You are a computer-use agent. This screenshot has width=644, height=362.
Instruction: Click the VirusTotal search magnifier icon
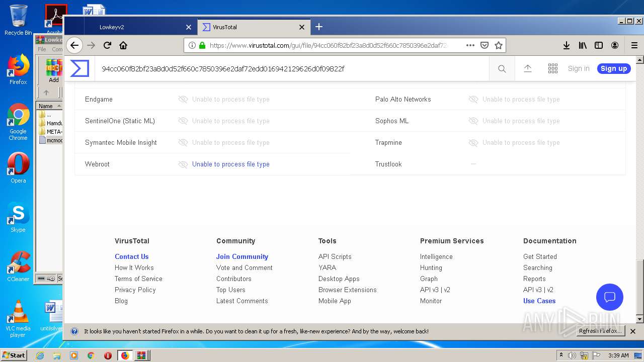tap(502, 69)
